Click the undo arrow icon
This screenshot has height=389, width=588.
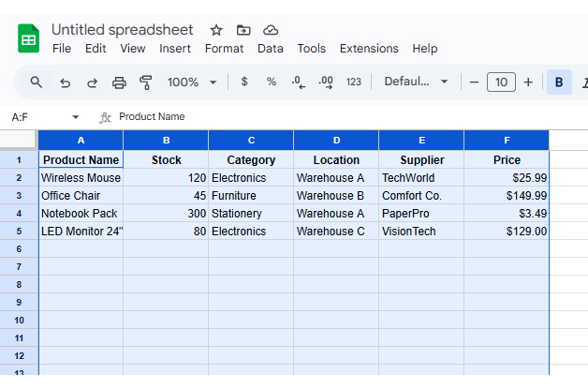(65, 82)
